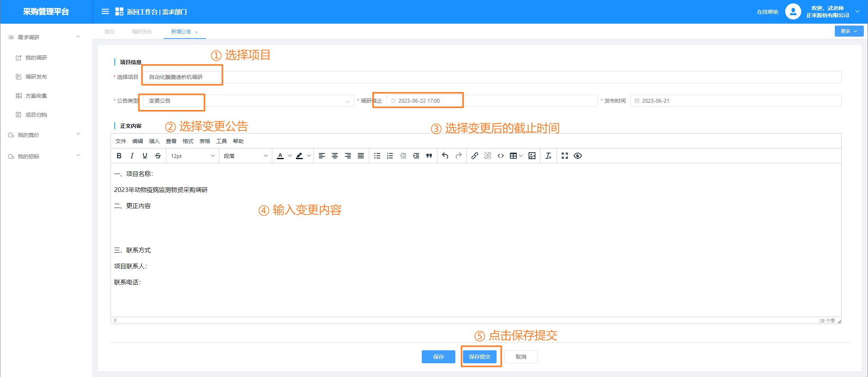The image size is (868, 377).
Task: Open the 插入 editor menu
Action: [x=154, y=141]
